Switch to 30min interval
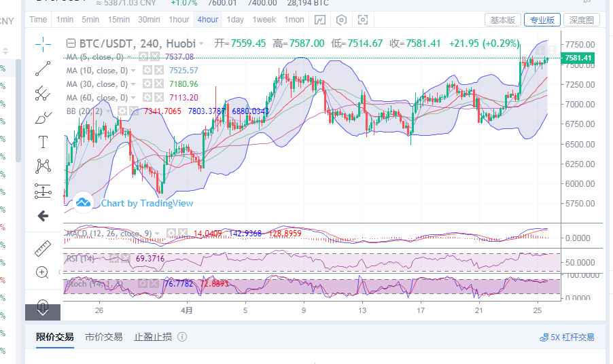 coord(149,20)
